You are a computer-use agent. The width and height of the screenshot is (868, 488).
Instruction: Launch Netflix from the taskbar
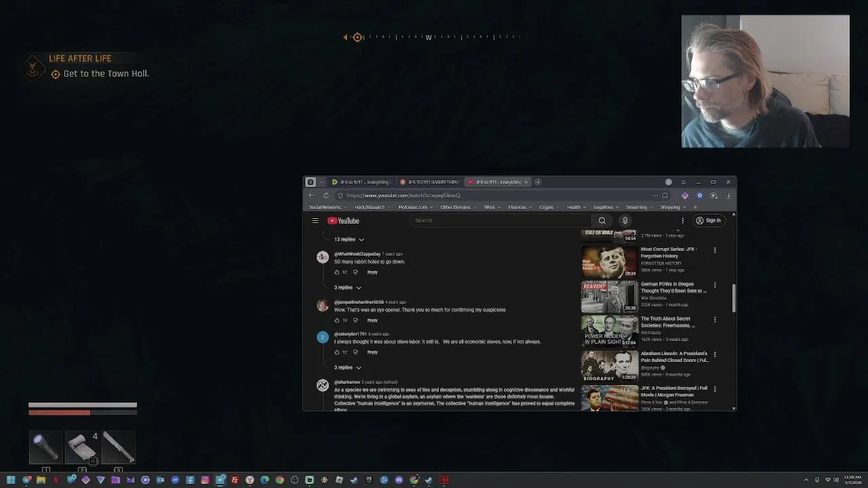tap(56, 480)
